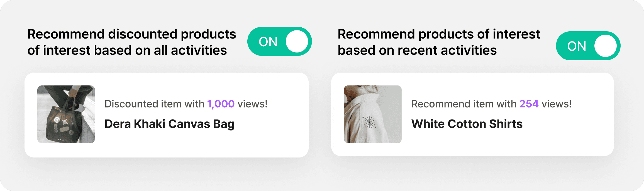Click the white knob on the recent activities toggle
Image resolution: width=644 pixels, height=191 pixels.
pos(606,46)
